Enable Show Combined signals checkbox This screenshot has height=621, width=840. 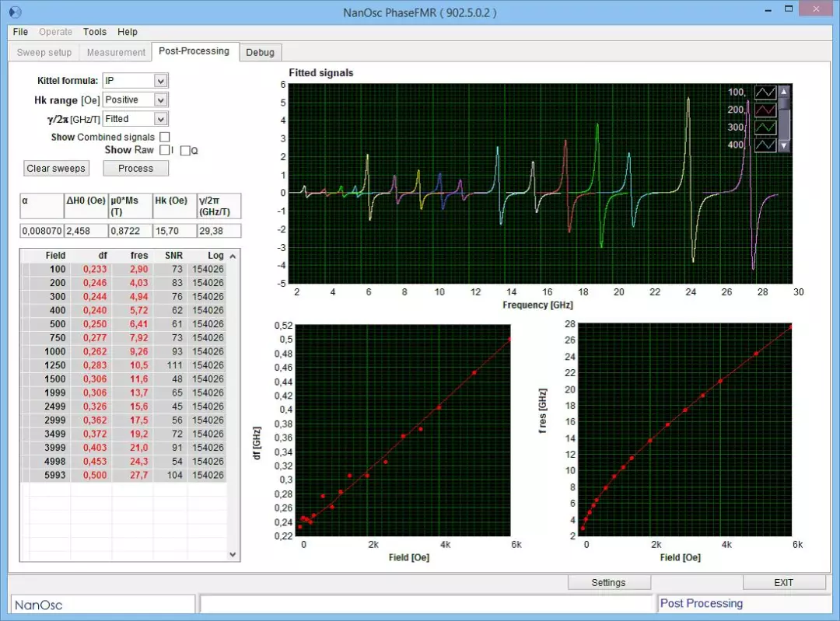tap(165, 137)
